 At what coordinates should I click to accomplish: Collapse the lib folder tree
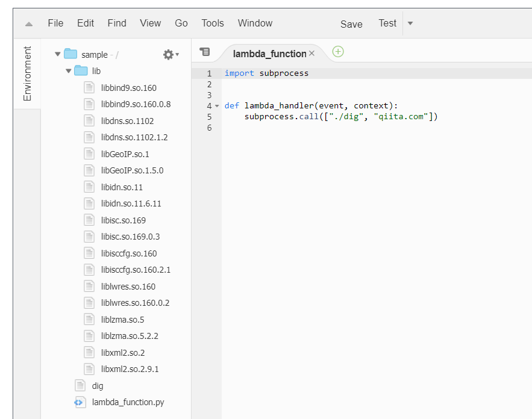coord(68,71)
